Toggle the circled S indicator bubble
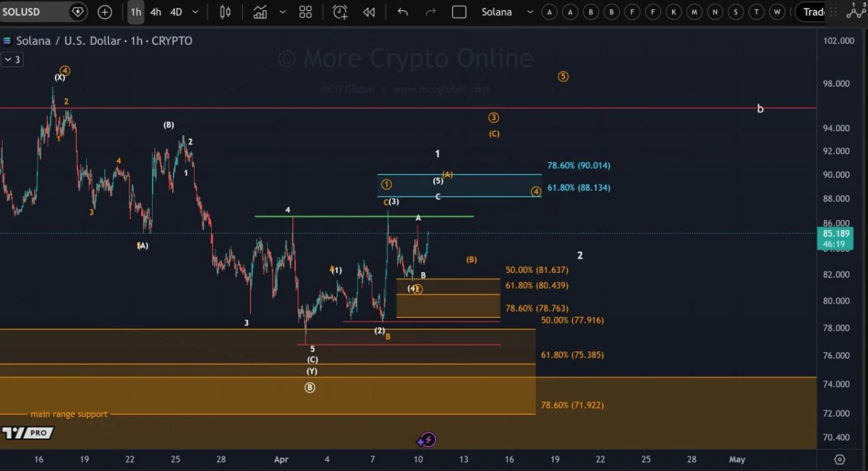The image size is (868, 471). tap(736, 12)
